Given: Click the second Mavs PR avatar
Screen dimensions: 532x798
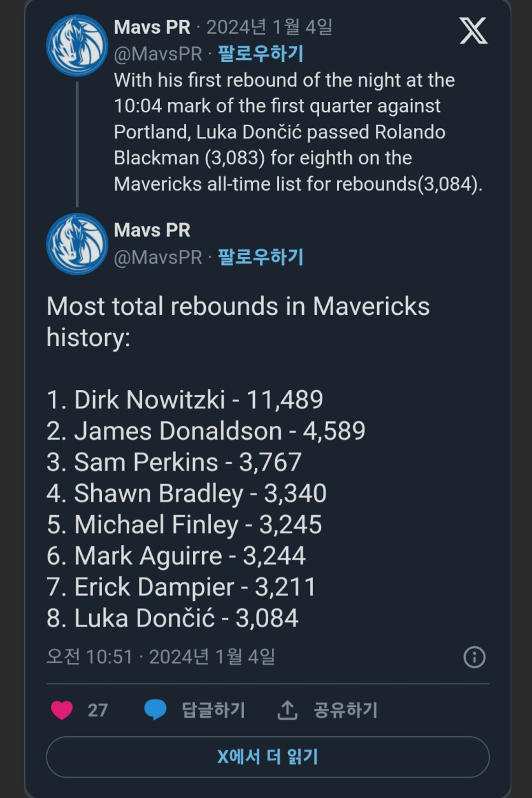Looking at the screenshot, I should (x=77, y=244).
